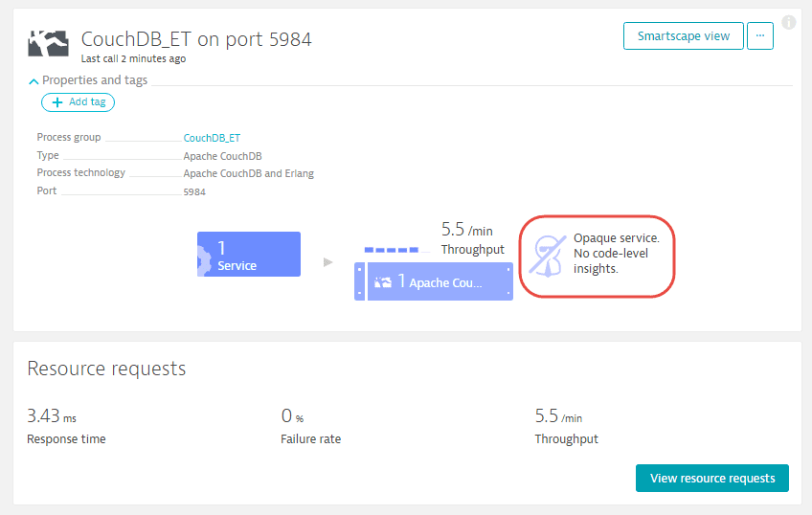The image size is (812, 515).
Task: Click the View resource requests button
Action: [712, 478]
